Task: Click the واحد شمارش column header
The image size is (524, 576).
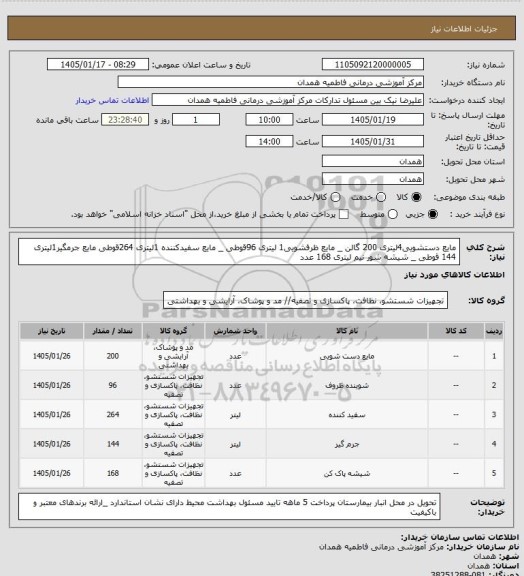Action: pos(235,331)
